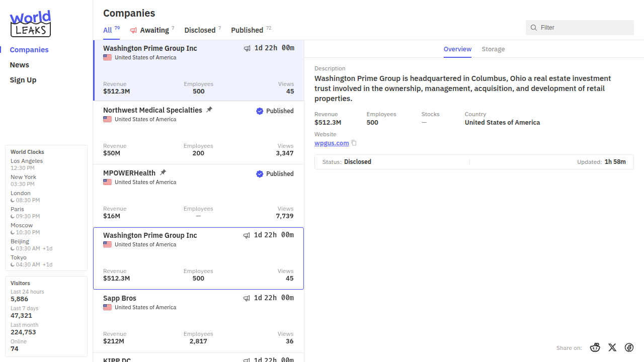The image size is (644, 362).
Task: Open the Storage tab
Action: coord(493,49)
